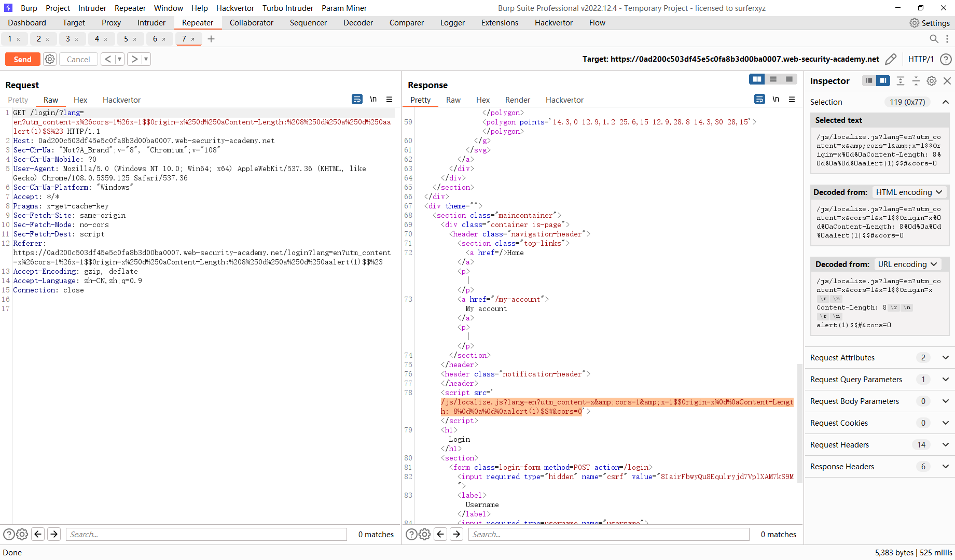Open Request search help icon
The image size is (955, 560).
[9, 535]
